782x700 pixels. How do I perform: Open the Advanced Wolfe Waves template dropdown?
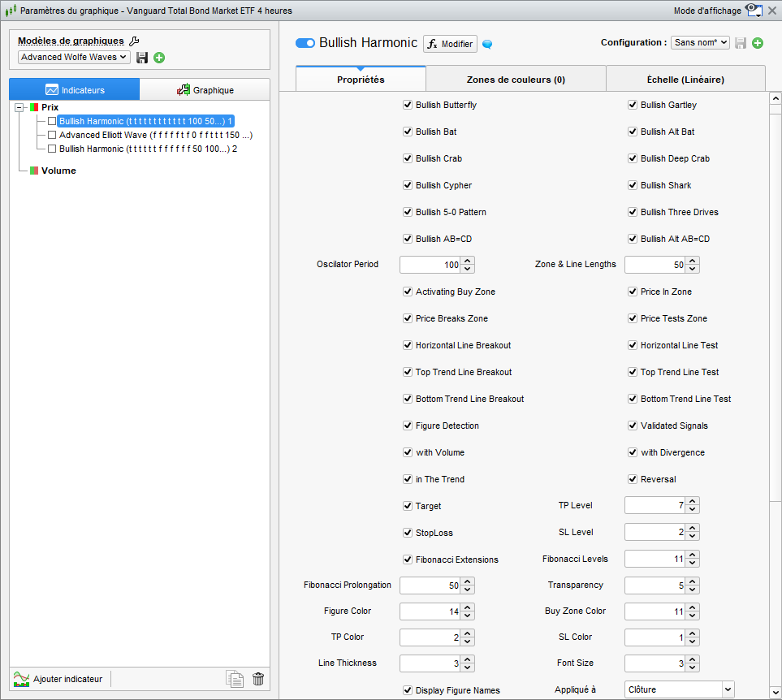74,58
